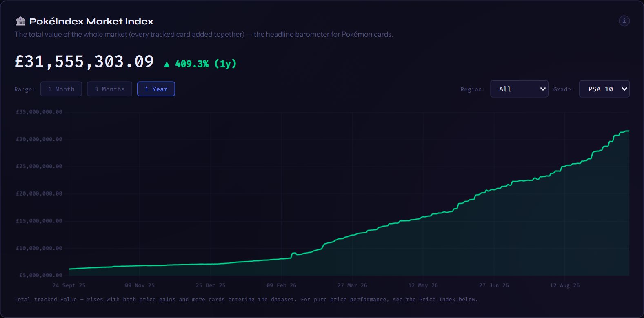Select the 1 Year range
Image resolution: width=644 pixels, height=318 pixels.
tap(156, 89)
